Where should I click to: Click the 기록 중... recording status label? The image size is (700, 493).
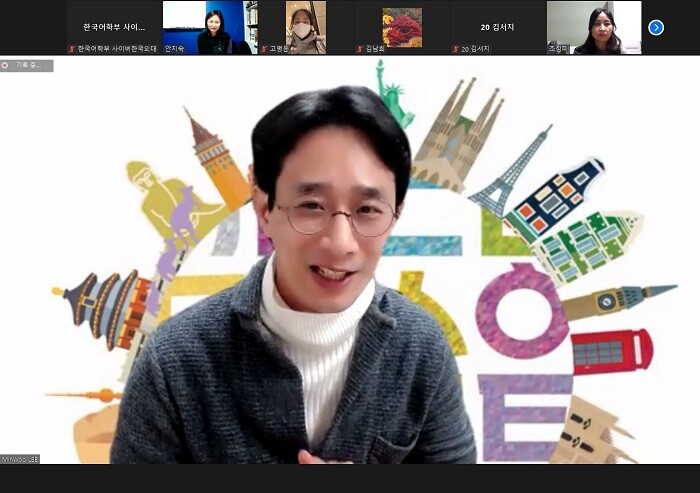pos(29,66)
